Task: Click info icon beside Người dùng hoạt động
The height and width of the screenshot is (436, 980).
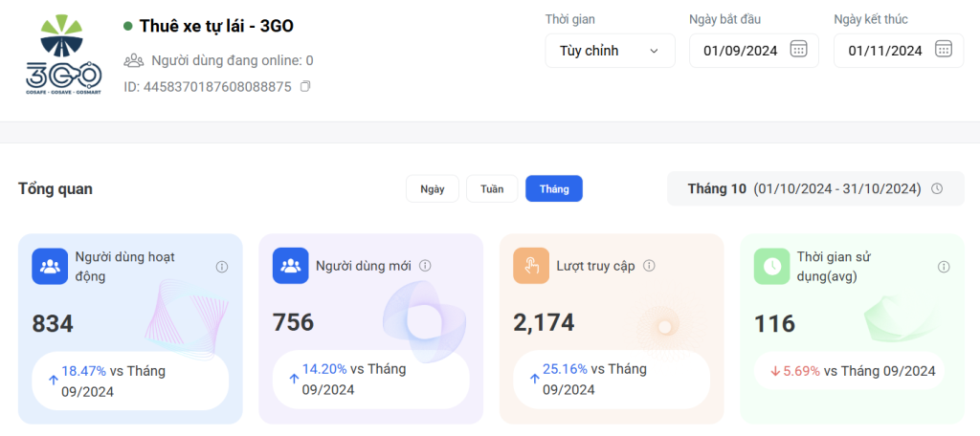Action: 222,266
